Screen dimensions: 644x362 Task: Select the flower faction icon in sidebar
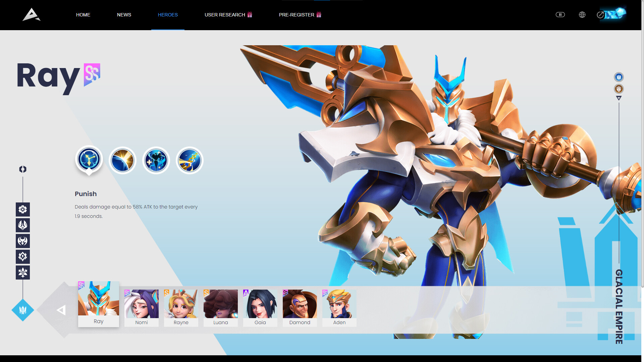click(22, 273)
